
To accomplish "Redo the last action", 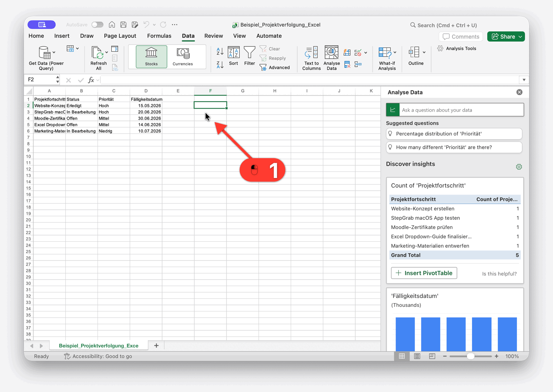I will click(x=163, y=25).
